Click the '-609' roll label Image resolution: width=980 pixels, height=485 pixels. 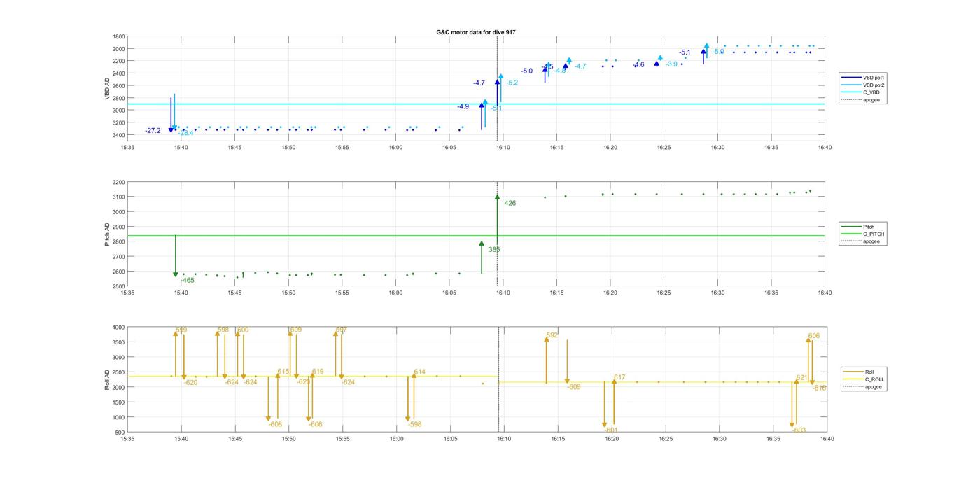574,387
